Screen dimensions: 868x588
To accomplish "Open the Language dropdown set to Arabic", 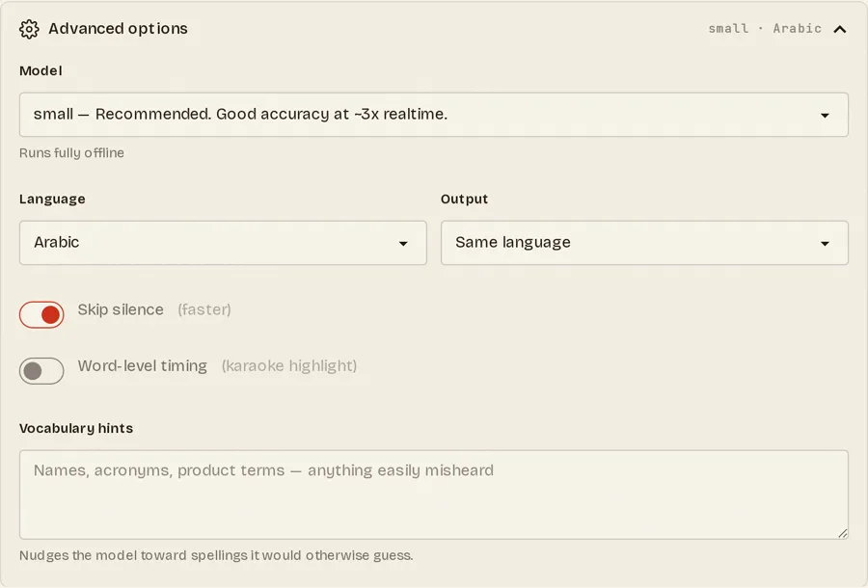I will click(x=223, y=243).
